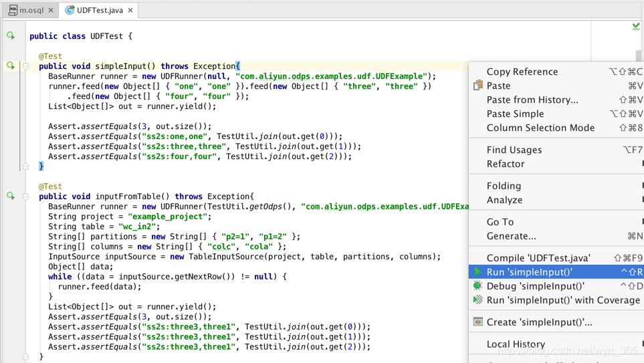Click the first @Test annotation
Image resolution: width=644 pixels, height=363 pixels.
click(x=50, y=56)
